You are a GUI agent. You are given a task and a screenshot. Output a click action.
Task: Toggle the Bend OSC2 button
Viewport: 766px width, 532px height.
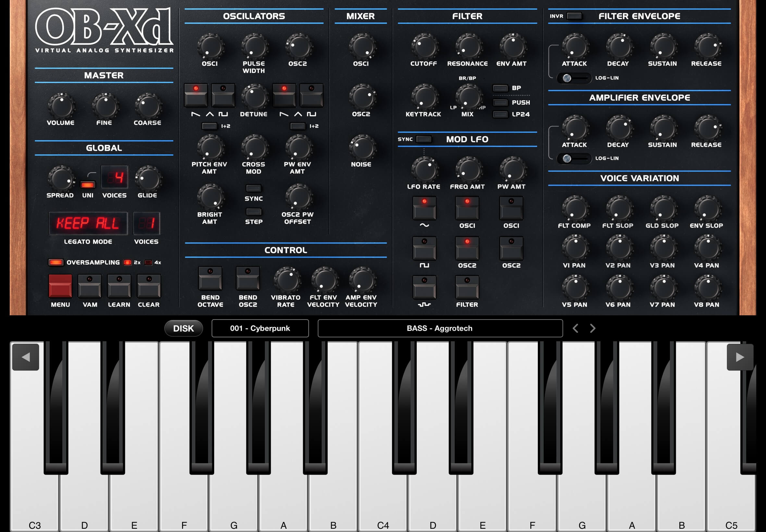coord(248,278)
